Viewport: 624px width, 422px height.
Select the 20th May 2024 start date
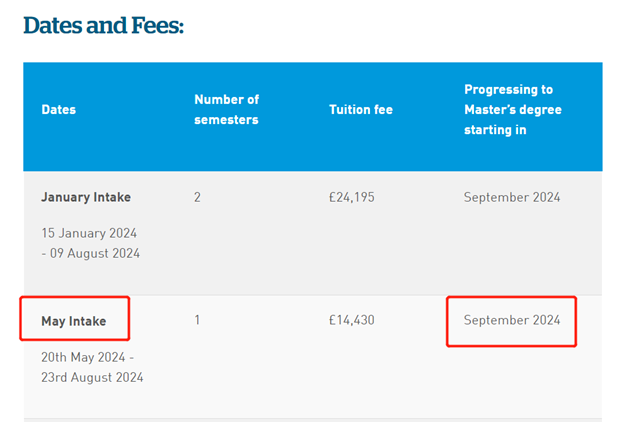tap(83, 357)
